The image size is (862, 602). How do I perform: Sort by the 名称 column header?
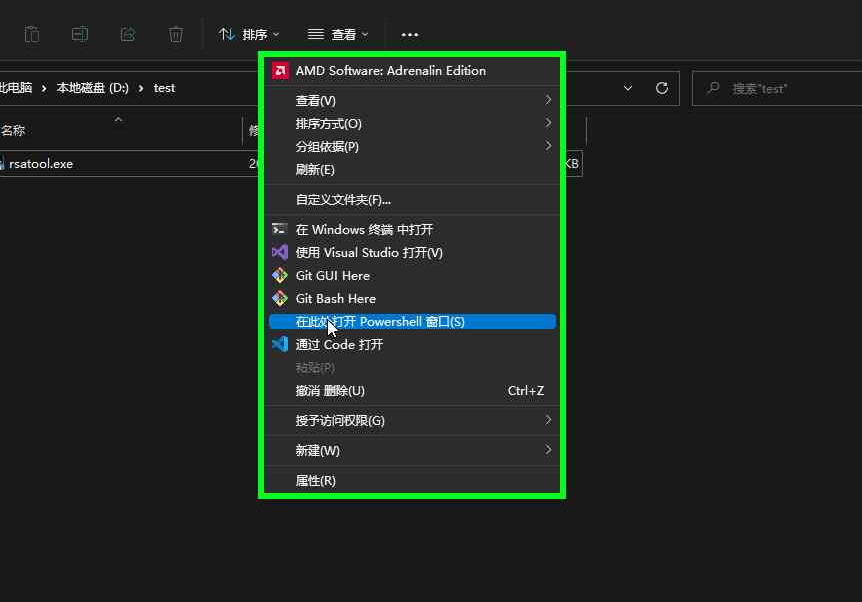click(13, 130)
